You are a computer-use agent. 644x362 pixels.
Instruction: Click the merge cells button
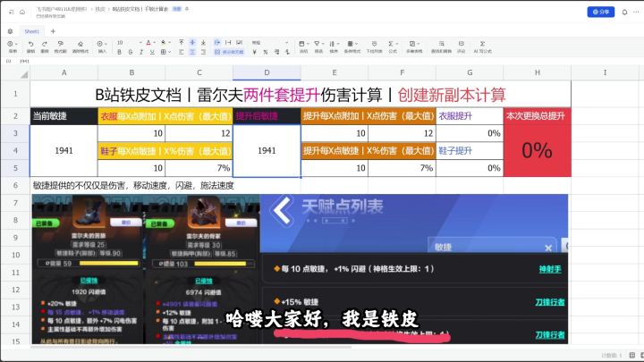tap(229, 52)
